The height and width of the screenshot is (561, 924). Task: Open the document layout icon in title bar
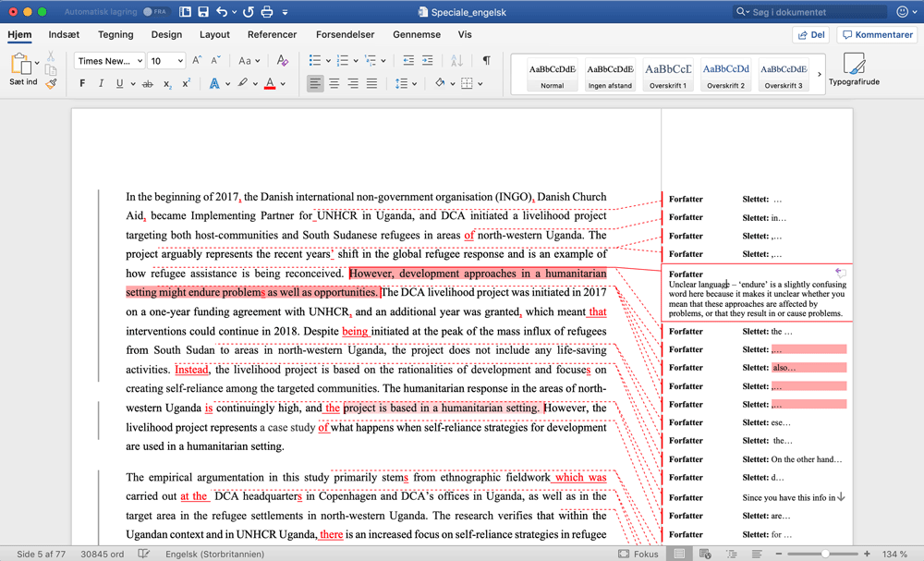pyautogui.click(x=185, y=12)
